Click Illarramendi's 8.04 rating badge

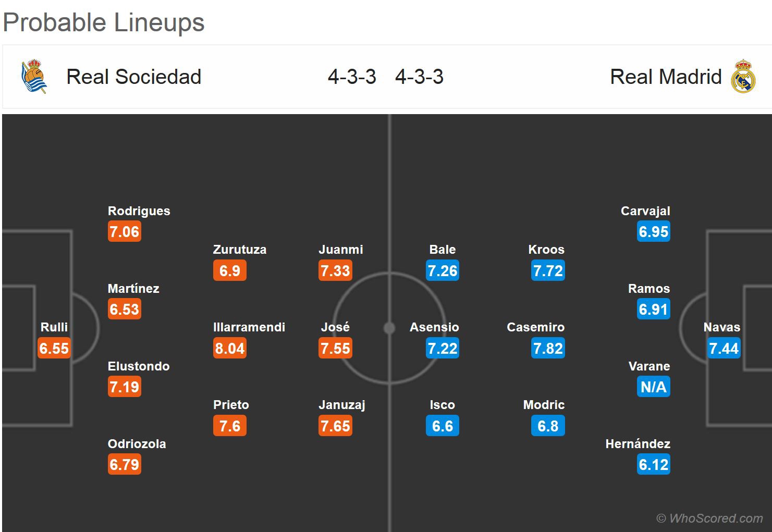coord(230,348)
